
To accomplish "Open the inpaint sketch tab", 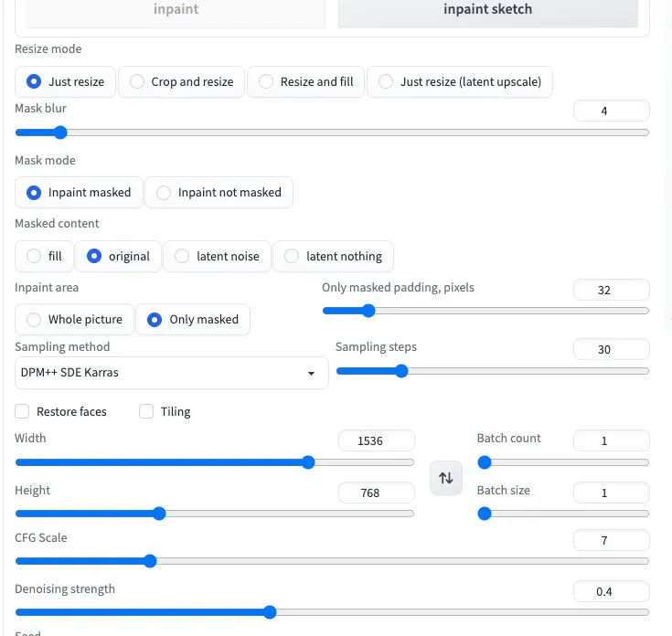I will click(487, 10).
